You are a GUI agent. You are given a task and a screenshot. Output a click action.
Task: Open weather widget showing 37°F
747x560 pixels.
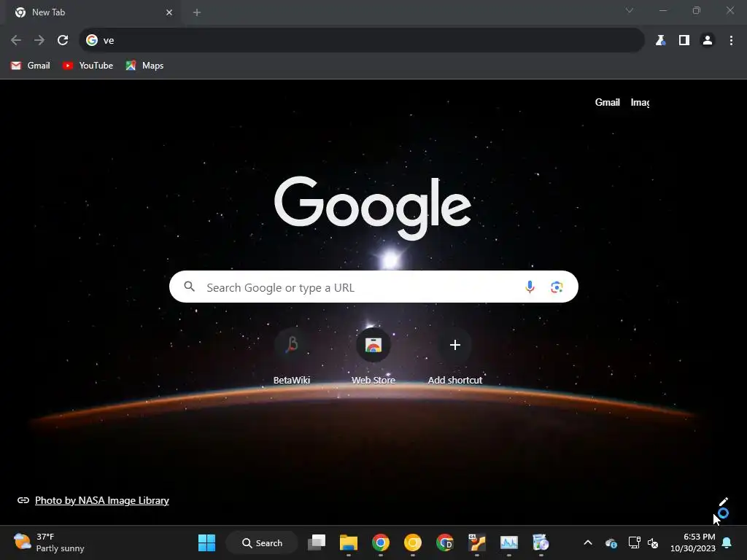pos(49,542)
